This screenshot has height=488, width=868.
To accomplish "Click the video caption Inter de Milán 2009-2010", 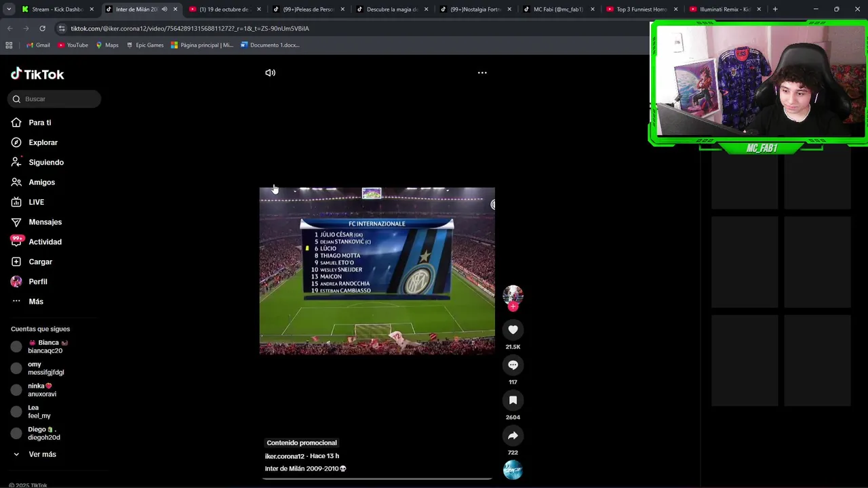I will [x=305, y=468].
